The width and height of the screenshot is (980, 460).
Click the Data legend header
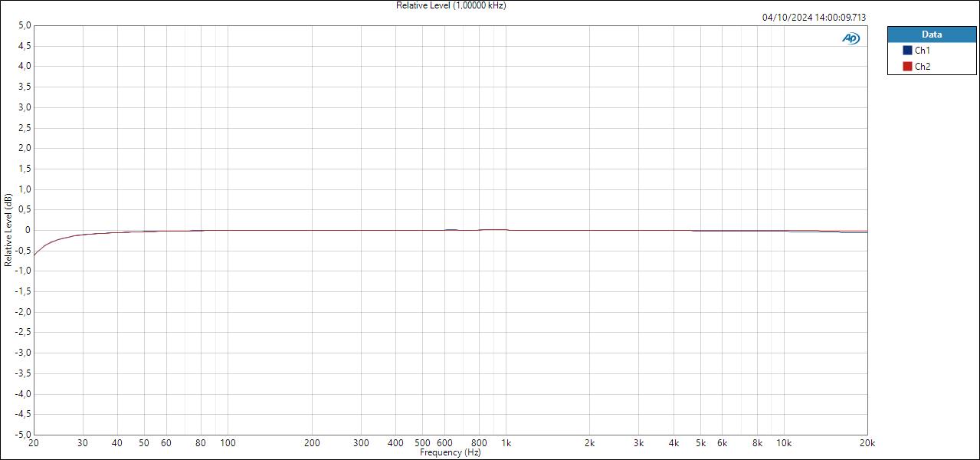(932, 34)
